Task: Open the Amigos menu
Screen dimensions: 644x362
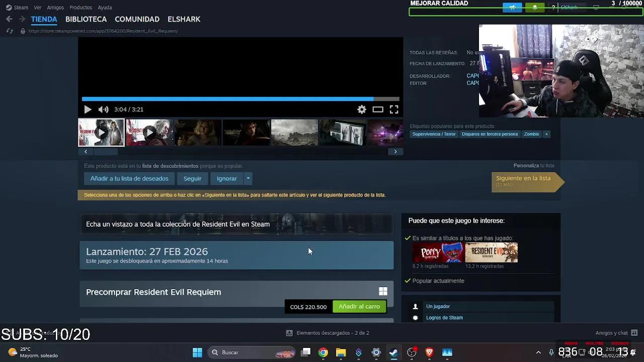Action: tap(55, 8)
